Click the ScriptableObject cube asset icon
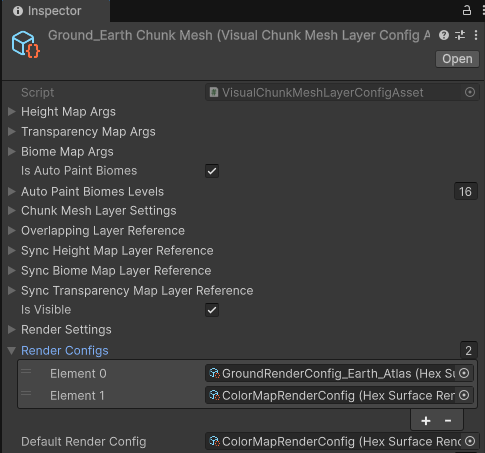The width and height of the screenshot is (485, 453). [26, 44]
